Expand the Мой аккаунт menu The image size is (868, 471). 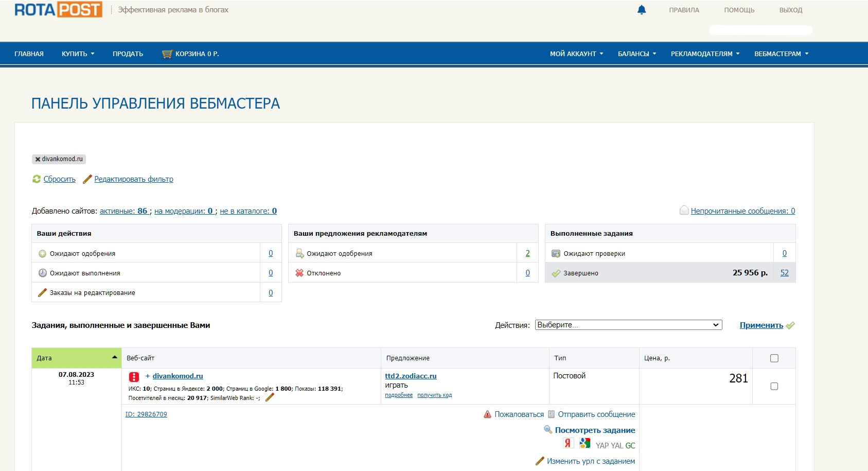pos(576,54)
